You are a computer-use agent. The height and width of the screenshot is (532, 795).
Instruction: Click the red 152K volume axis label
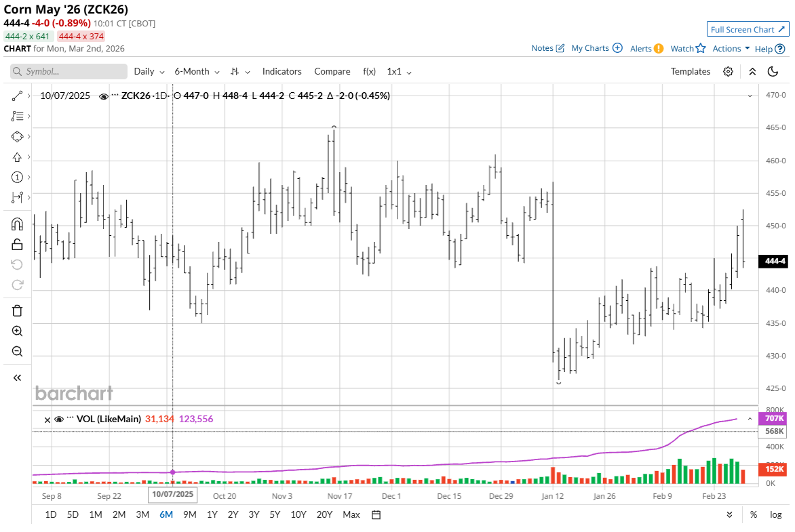coord(773,469)
